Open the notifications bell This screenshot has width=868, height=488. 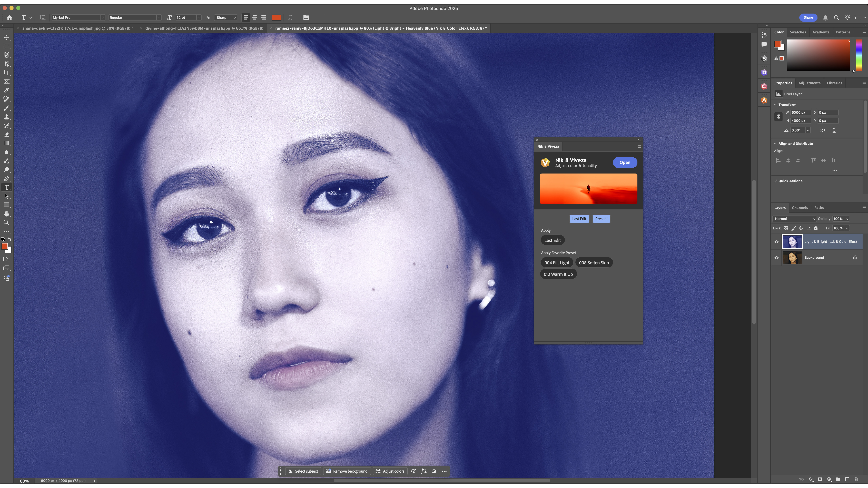coord(825,17)
